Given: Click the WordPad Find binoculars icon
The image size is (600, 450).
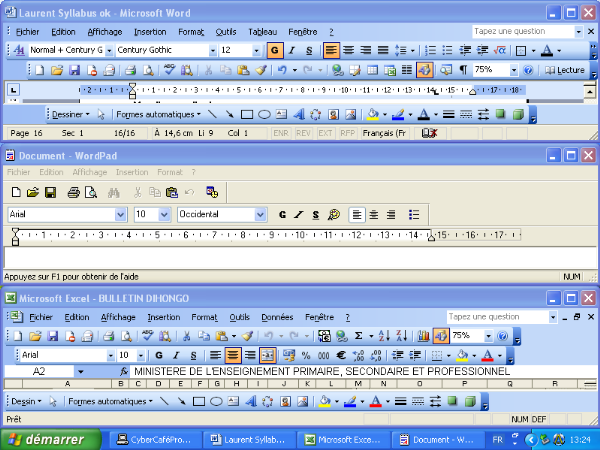Looking at the screenshot, I should [114, 192].
